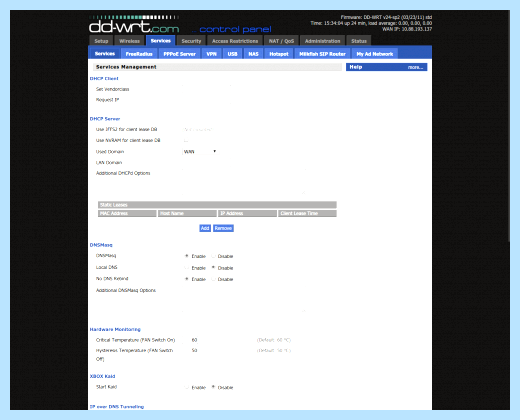Click the Set Vendorclass input field

click(x=207, y=89)
